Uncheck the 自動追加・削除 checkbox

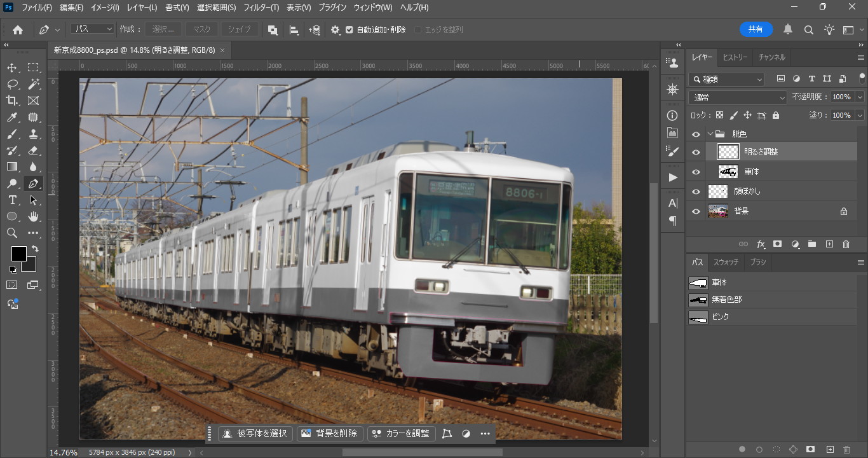pos(349,30)
